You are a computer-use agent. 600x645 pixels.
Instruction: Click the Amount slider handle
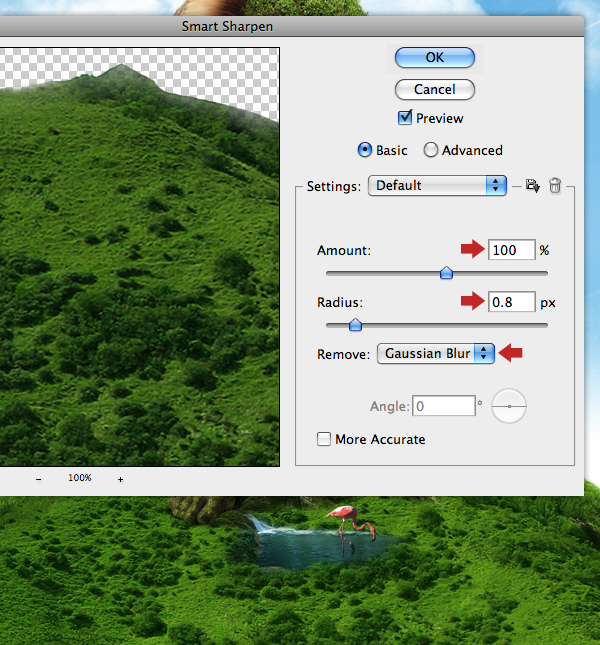pos(446,273)
